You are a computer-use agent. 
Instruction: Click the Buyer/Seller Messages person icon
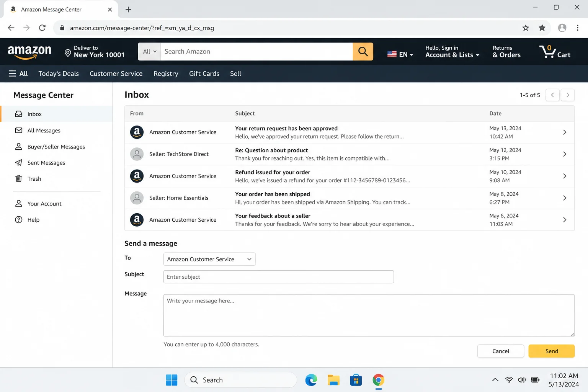pos(18,147)
